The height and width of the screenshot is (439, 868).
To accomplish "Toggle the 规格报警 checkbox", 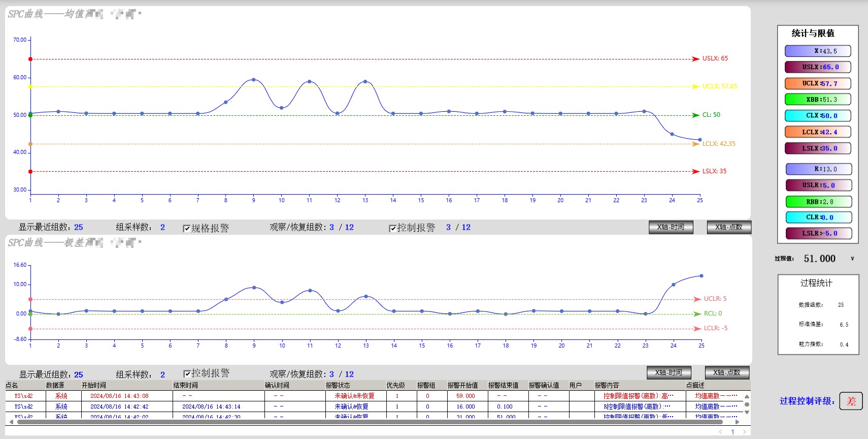I will tap(187, 229).
